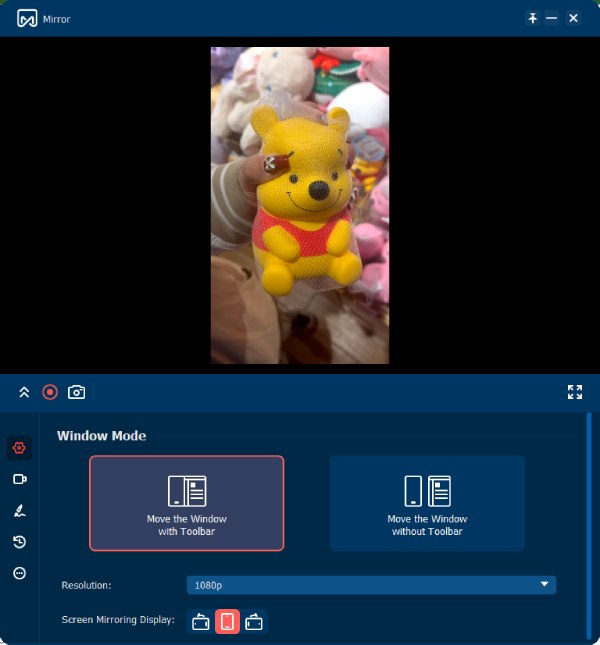Image resolution: width=600 pixels, height=645 pixels.
Task: Open the more options sidebar tab
Action: [x=19, y=573]
